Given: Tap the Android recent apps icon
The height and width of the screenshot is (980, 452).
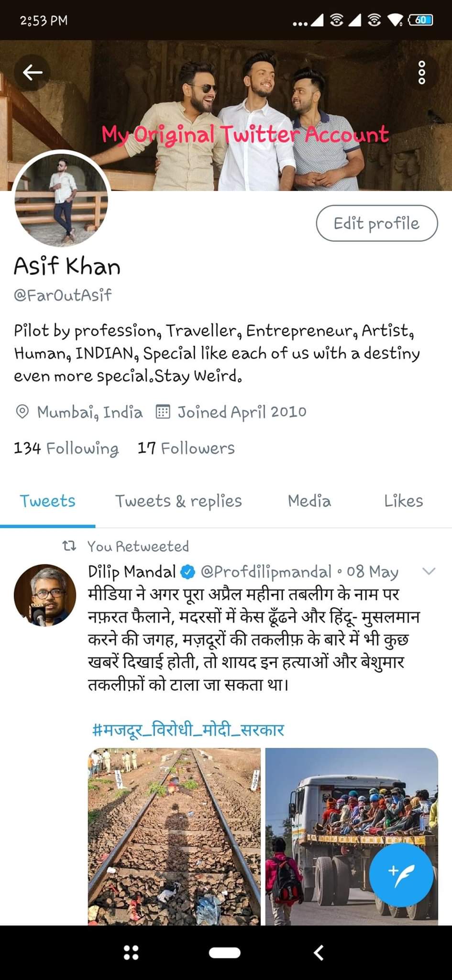Looking at the screenshot, I should click(131, 952).
